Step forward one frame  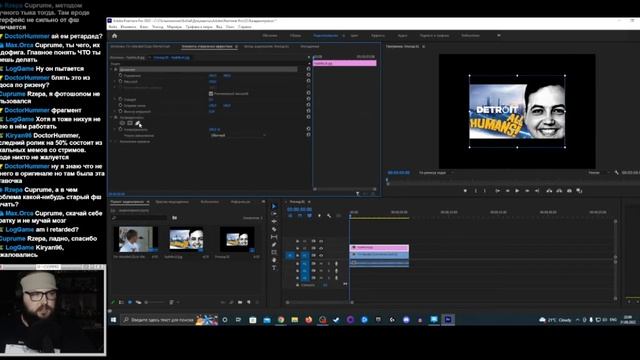[527, 191]
